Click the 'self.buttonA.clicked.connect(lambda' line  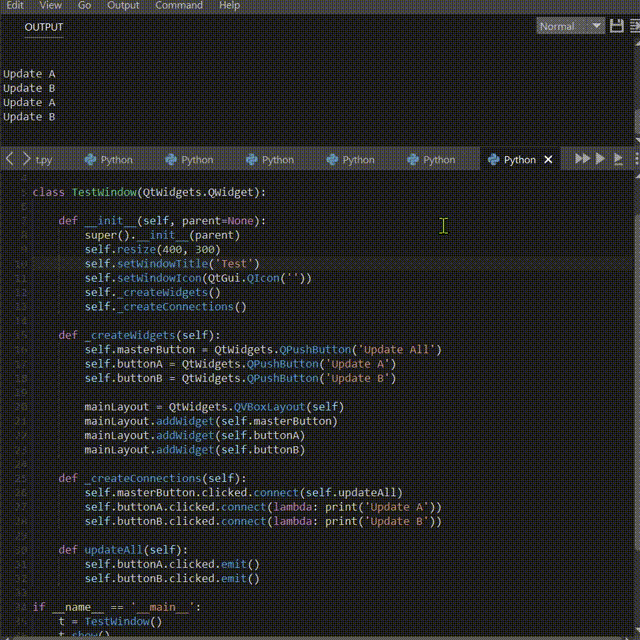click(x=263, y=507)
